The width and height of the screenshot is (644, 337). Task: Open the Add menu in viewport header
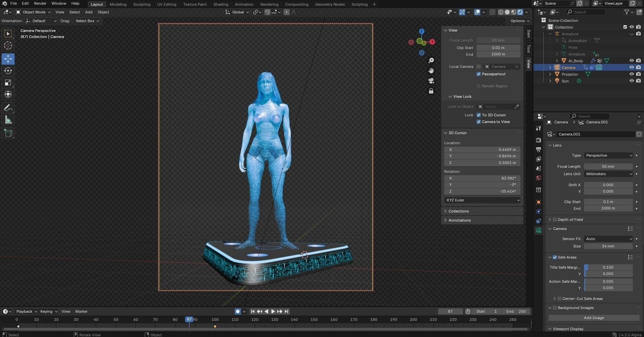click(89, 12)
